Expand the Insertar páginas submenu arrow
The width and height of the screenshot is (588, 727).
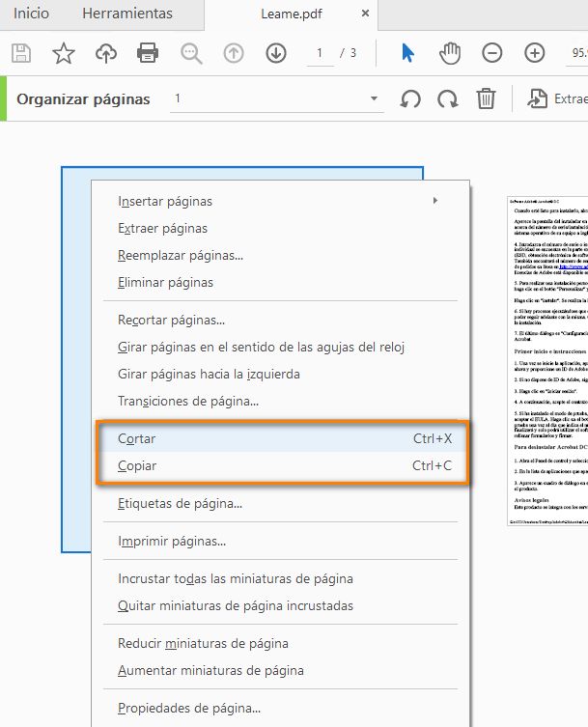(x=435, y=200)
